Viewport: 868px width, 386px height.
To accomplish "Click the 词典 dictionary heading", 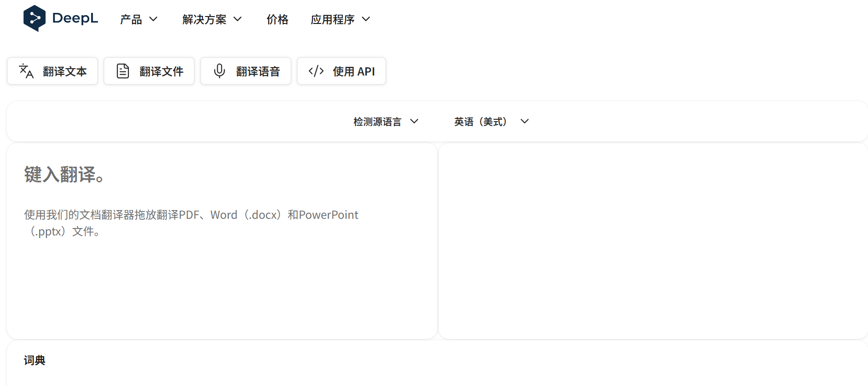I will pos(35,360).
